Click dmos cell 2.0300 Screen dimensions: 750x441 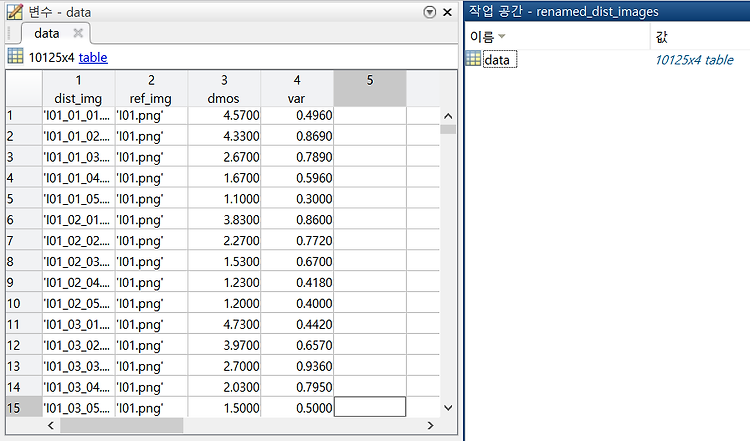[224, 387]
